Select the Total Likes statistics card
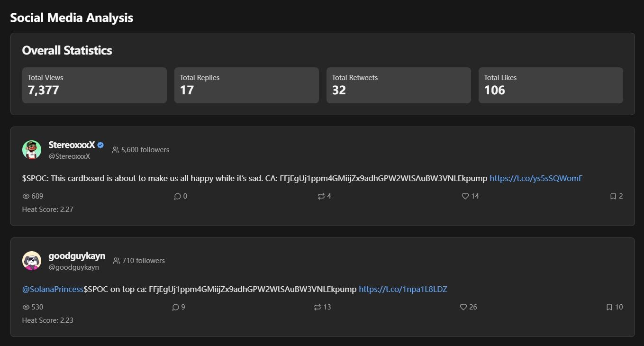The width and height of the screenshot is (644, 346). pyautogui.click(x=550, y=85)
